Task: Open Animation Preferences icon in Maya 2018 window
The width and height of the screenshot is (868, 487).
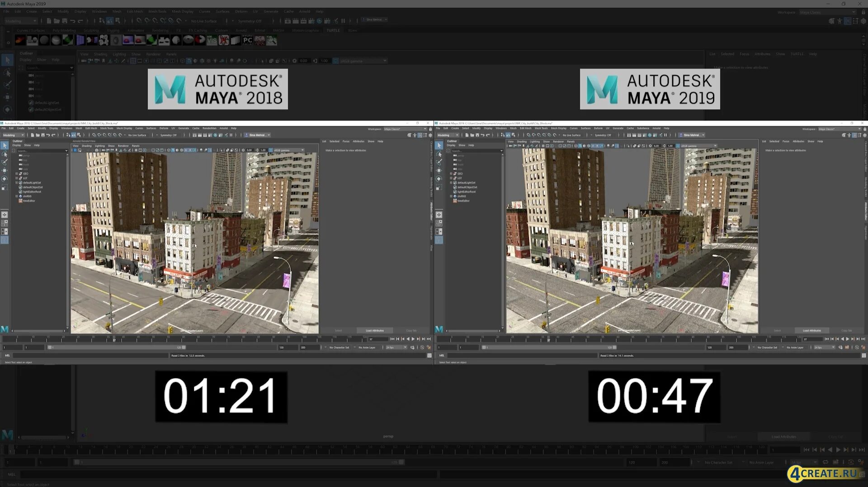Action: [x=428, y=347]
